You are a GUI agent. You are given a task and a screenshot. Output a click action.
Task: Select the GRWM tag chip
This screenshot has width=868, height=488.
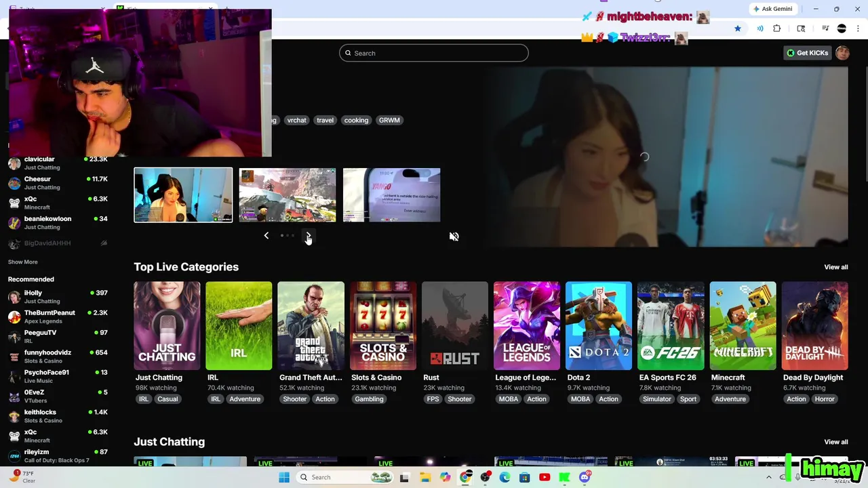tap(389, 120)
